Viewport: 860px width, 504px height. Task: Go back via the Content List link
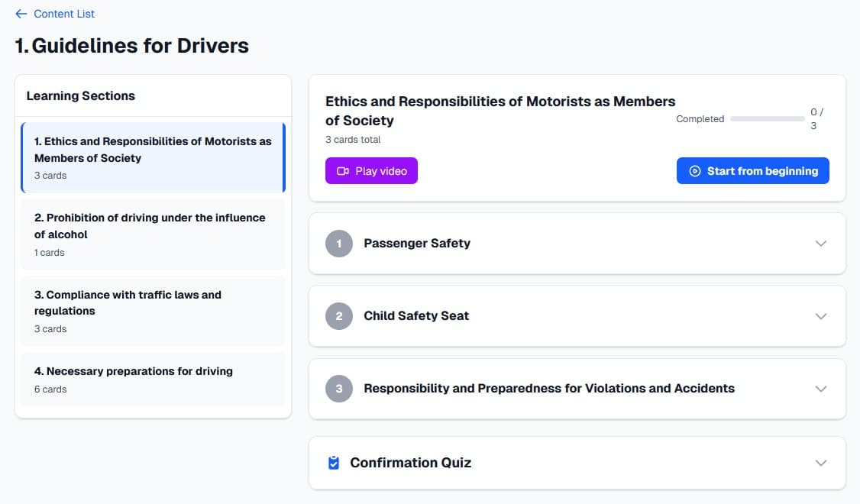63,14
